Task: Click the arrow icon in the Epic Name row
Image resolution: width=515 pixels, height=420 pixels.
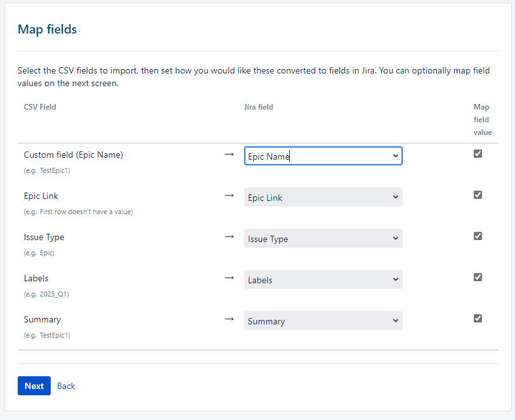Action: click(229, 154)
